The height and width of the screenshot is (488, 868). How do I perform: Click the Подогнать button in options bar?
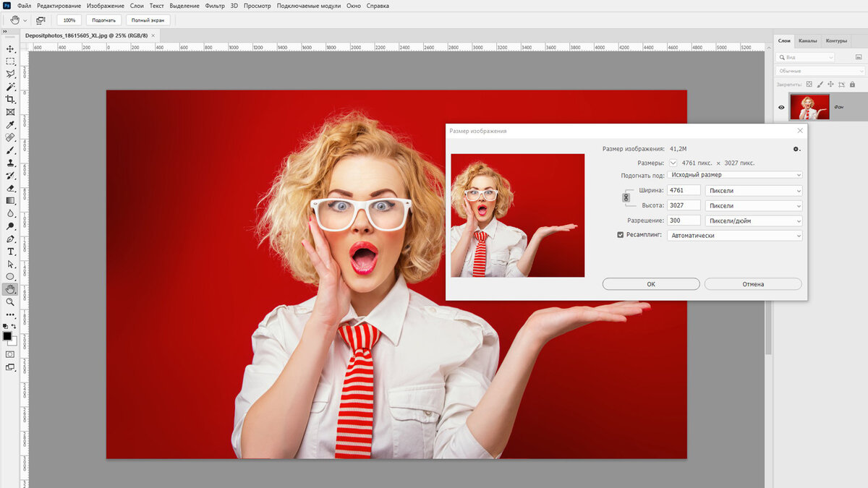[103, 20]
